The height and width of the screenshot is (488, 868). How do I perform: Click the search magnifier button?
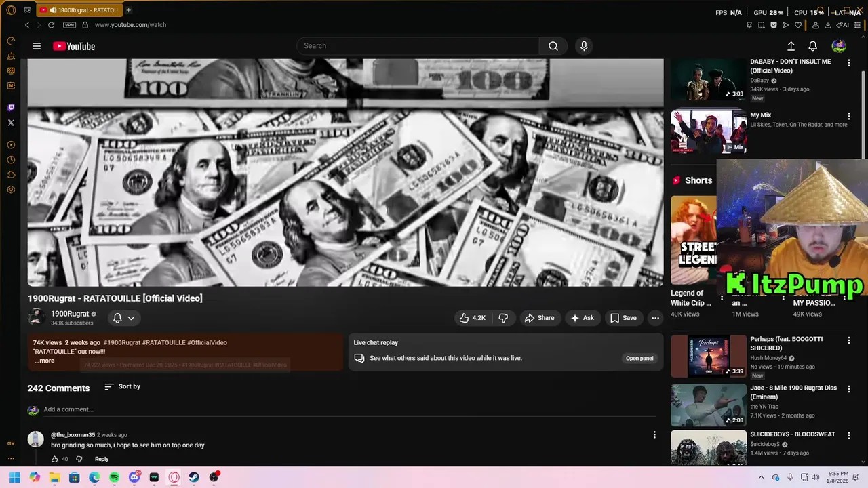(x=553, y=46)
